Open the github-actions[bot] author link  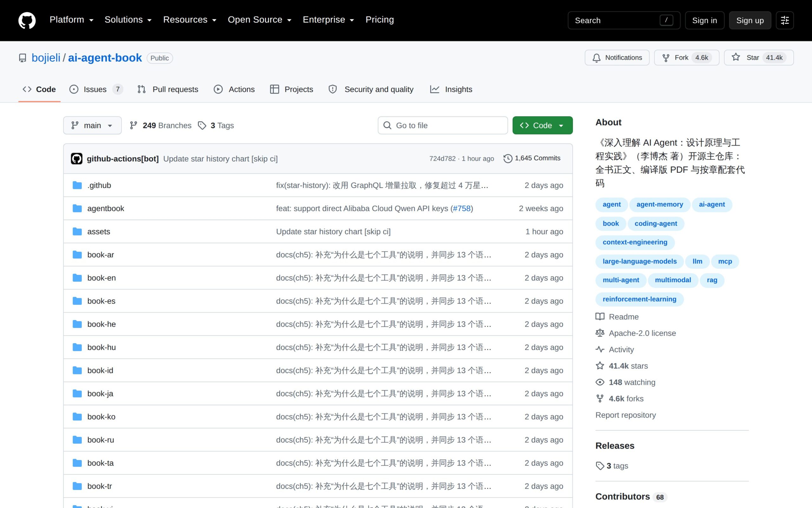(122, 158)
